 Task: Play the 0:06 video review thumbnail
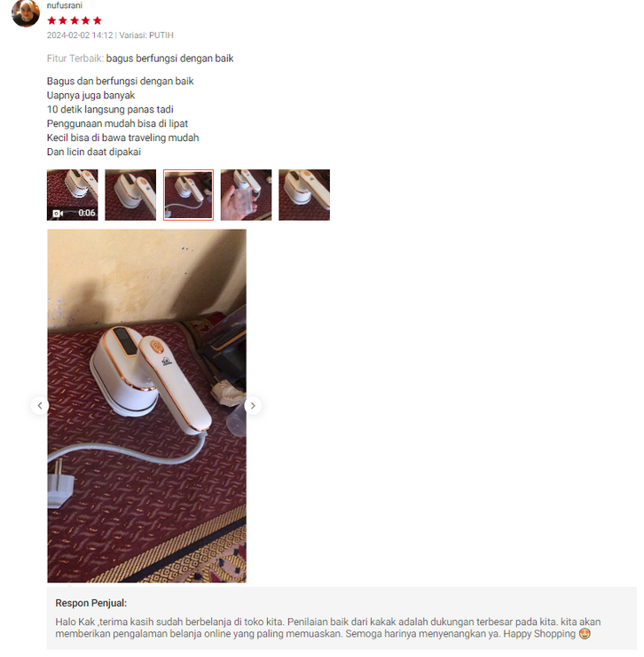pyautogui.click(x=73, y=195)
